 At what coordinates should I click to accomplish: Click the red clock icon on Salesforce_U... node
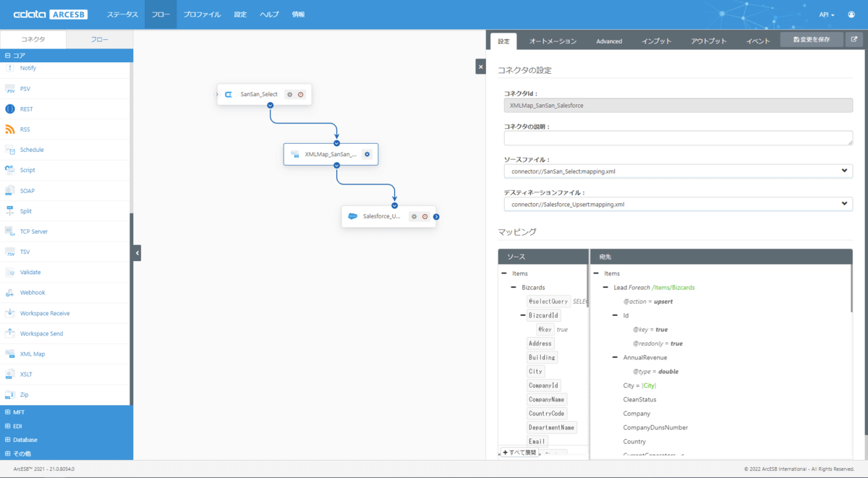pos(425,216)
